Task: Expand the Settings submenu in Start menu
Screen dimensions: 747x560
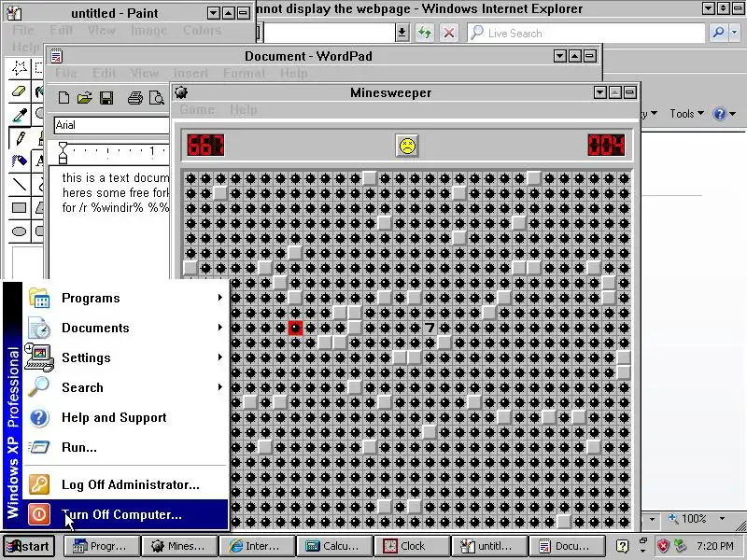Action: click(x=126, y=357)
